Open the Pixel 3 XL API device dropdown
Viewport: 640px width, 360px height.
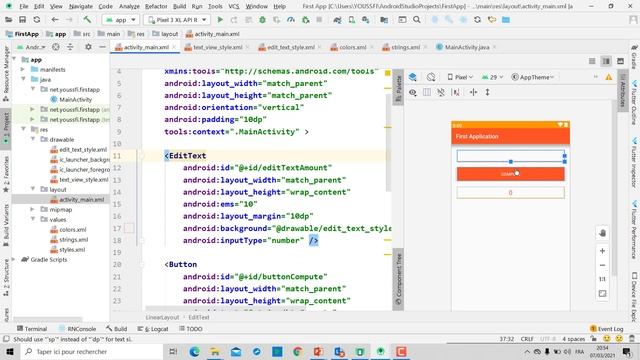(177, 20)
